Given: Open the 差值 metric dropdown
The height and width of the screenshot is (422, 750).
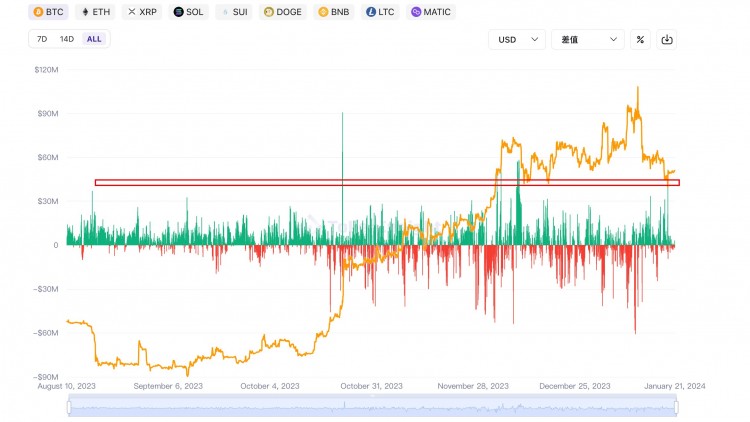Looking at the screenshot, I should pos(588,40).
